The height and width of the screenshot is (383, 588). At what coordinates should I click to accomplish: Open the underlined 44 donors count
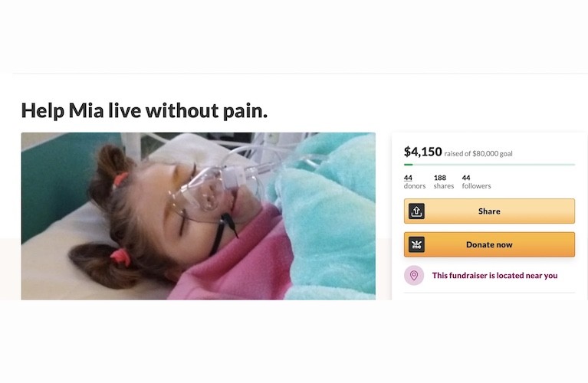click(x=408, y=178)
